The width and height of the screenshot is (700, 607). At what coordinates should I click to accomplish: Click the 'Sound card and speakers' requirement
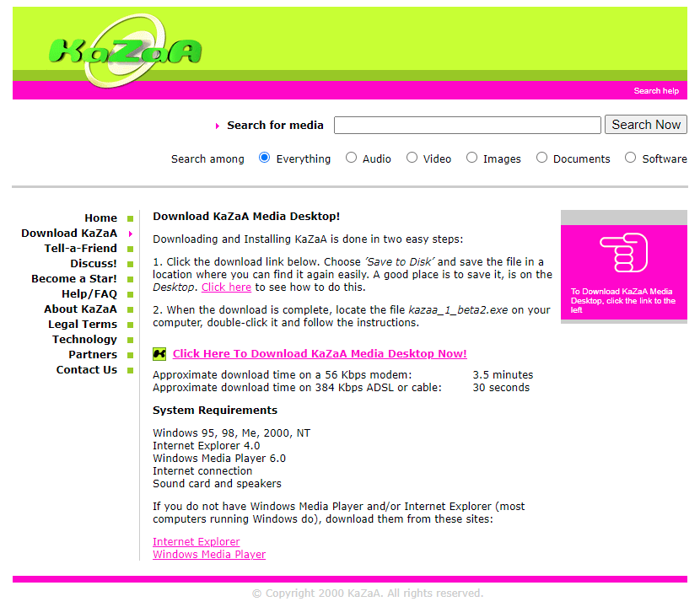coord(217,484)
